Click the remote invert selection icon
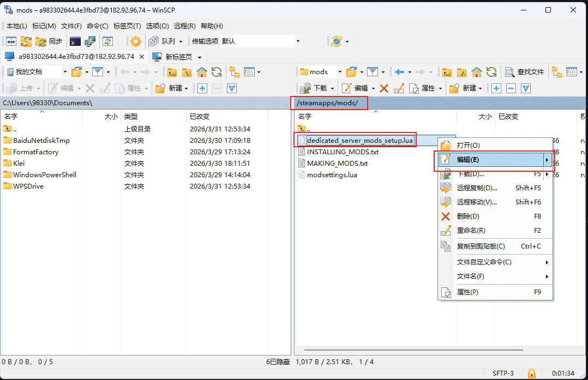Viewport: 588px width, 380px height. click(526, 88)
